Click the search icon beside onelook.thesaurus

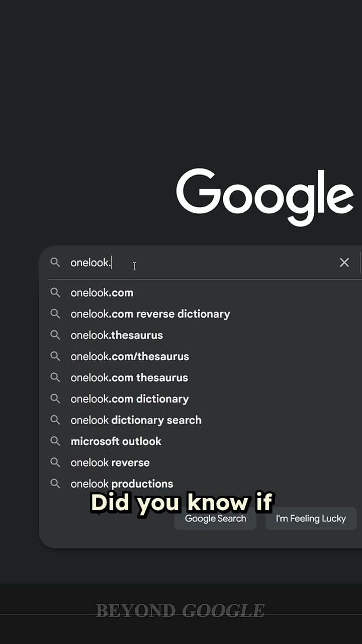[x=55, y=335]
